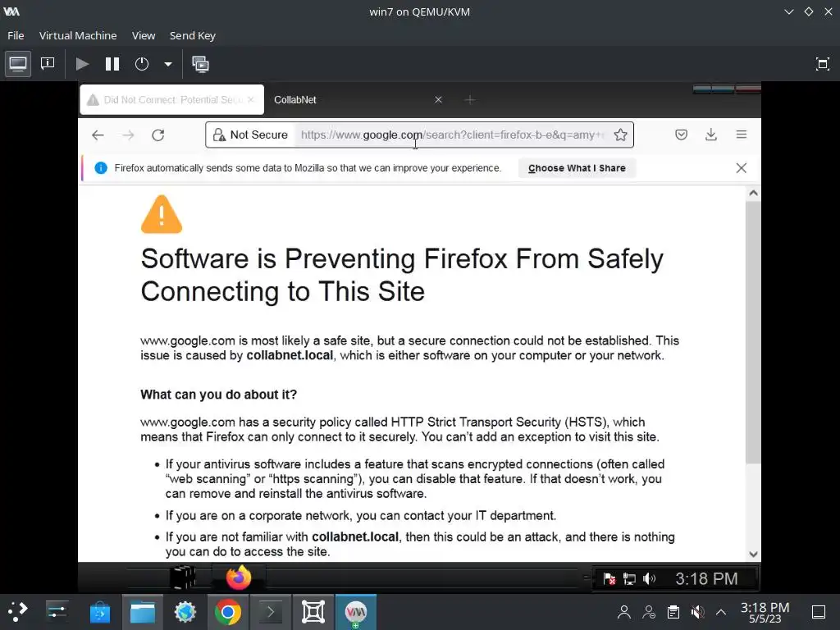
Task: Open shutdown options dropdown arrow
Action: point(167,64)
